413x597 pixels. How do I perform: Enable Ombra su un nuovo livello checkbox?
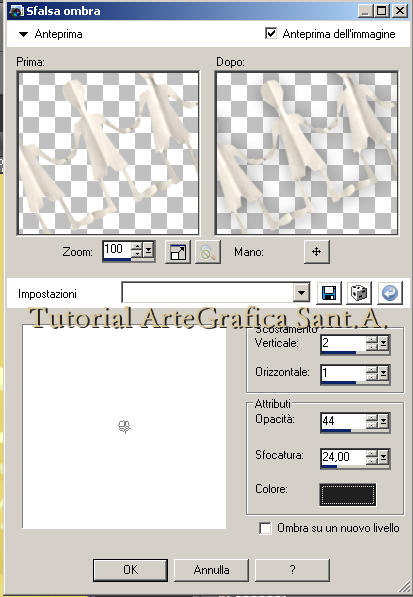[265, 528]
